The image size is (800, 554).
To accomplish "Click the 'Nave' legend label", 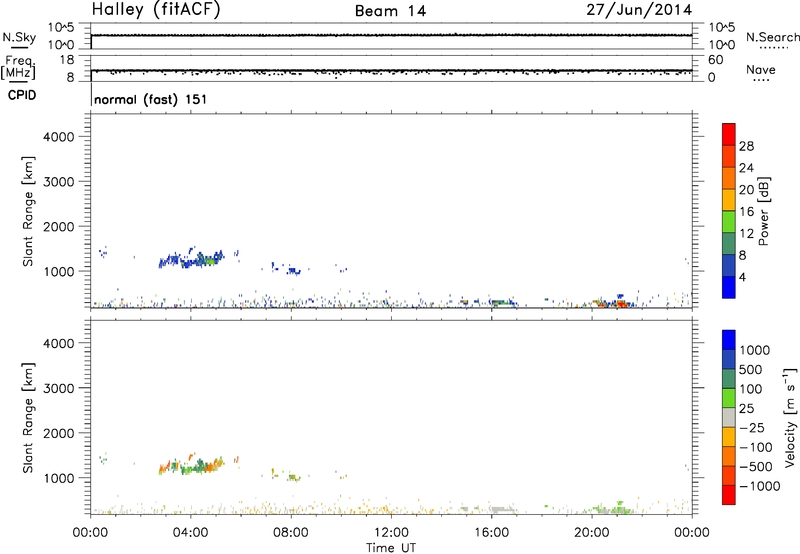I will pos(761,70).
